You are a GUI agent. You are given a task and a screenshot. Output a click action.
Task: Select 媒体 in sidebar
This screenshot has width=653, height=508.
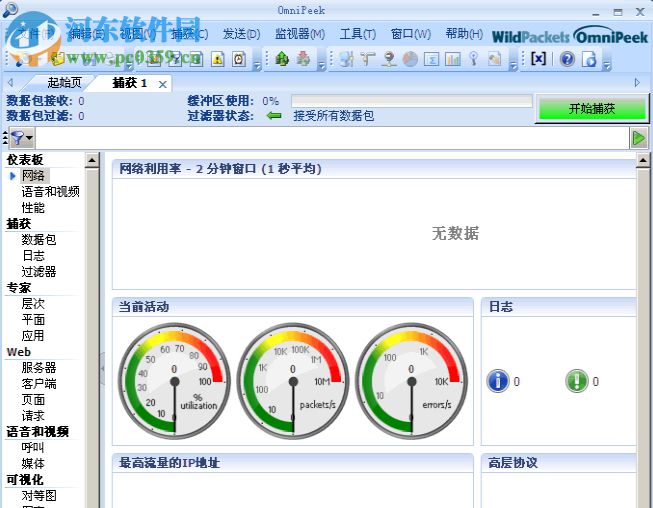pos(33,463)
